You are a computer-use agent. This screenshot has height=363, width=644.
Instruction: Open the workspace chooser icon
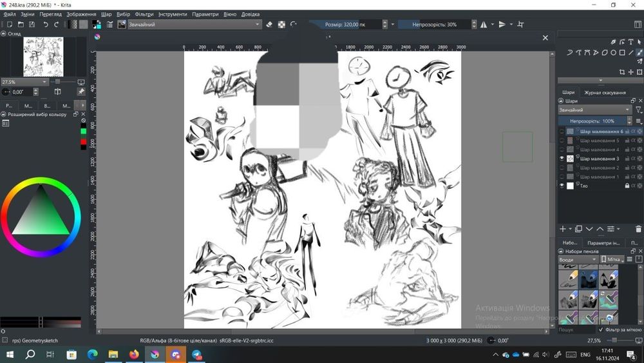pyautogui.click(x=638, y=25)
